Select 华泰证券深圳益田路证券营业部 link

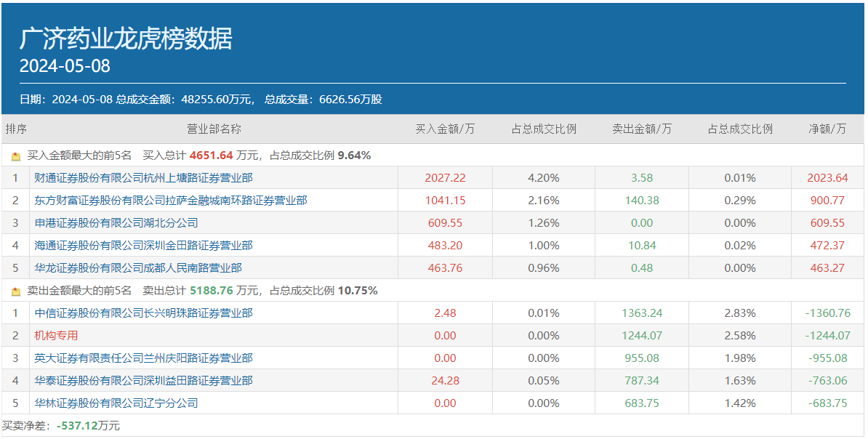tap(143, 381)
